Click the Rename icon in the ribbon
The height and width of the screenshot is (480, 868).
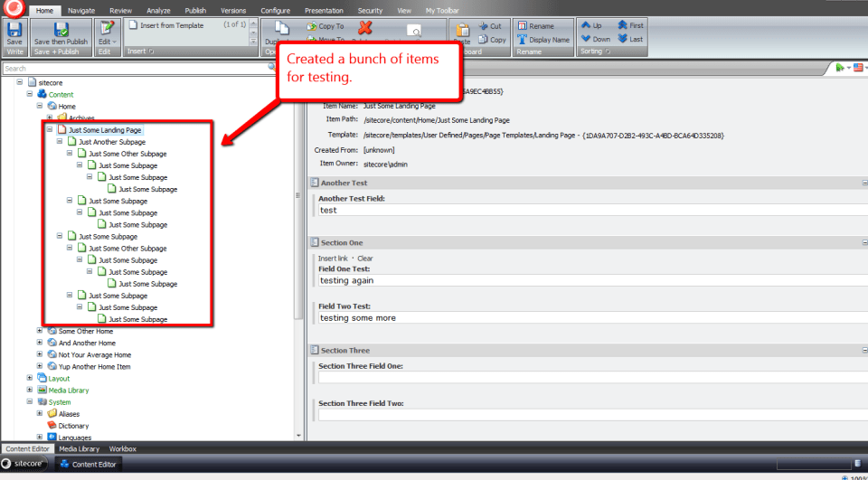point(523,26)
